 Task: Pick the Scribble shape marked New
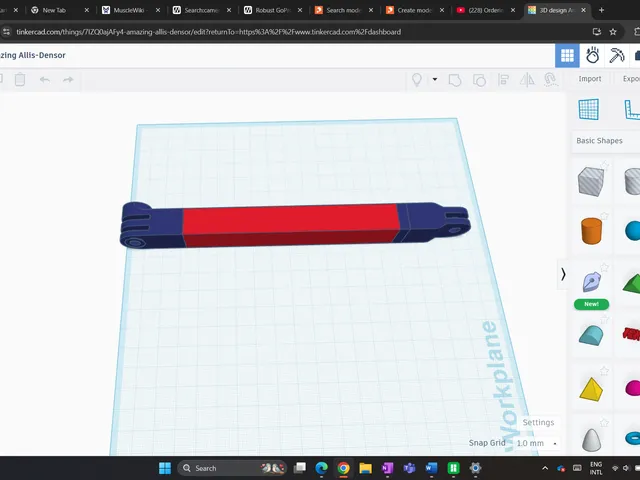pos(591,282)
